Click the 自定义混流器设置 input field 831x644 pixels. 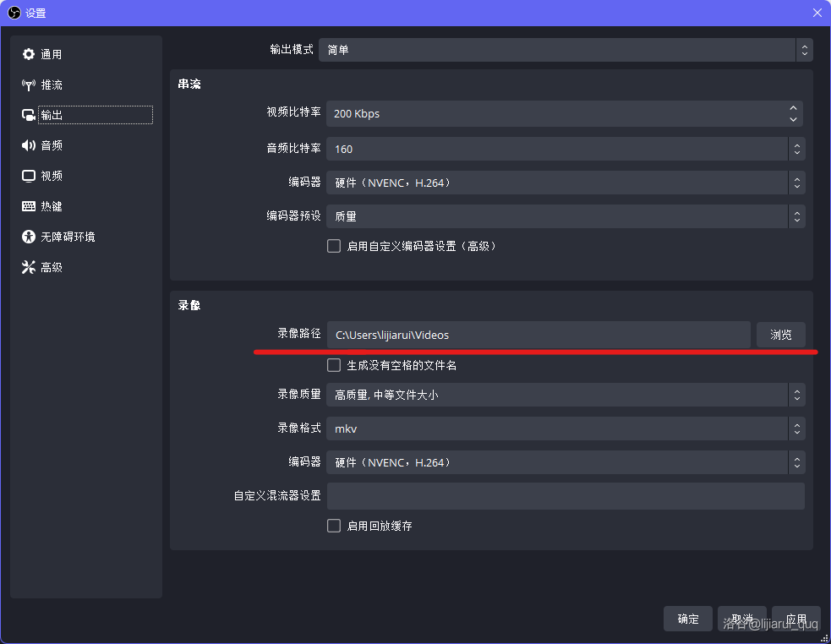click(x=566, y=496)
